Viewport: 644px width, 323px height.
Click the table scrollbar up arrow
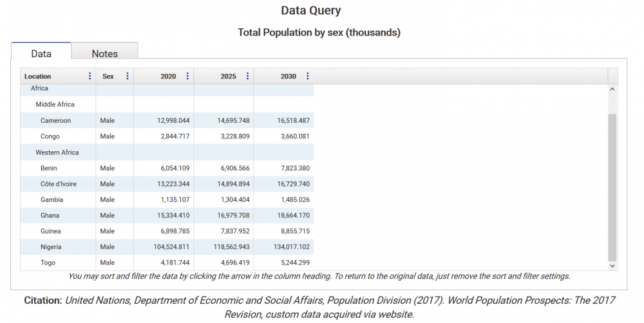click(x=612, y=89)
